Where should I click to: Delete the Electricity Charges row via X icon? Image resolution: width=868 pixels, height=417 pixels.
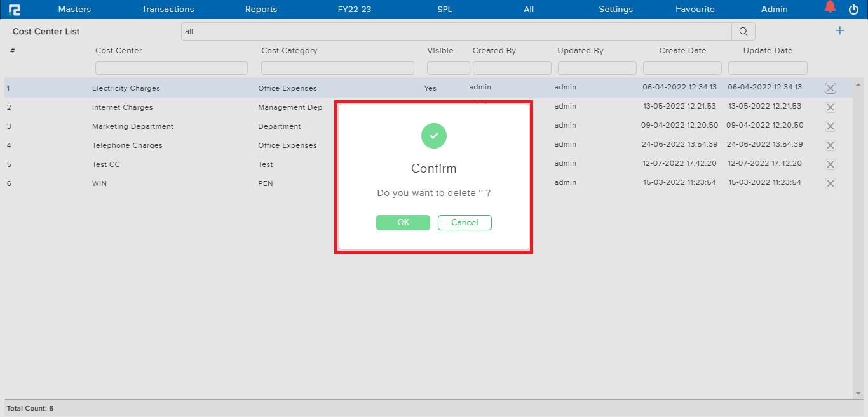[830, 88]
